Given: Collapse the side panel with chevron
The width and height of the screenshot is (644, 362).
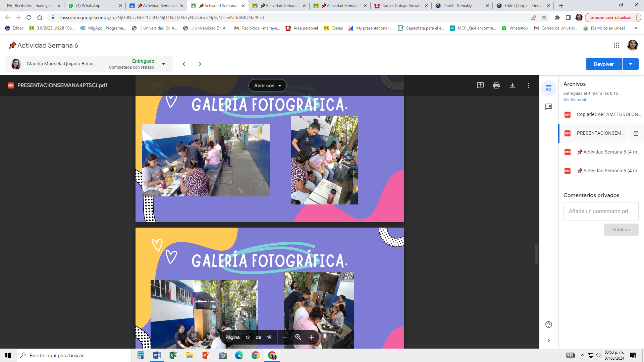Looking at the screenshot, I should coord(549,341).
